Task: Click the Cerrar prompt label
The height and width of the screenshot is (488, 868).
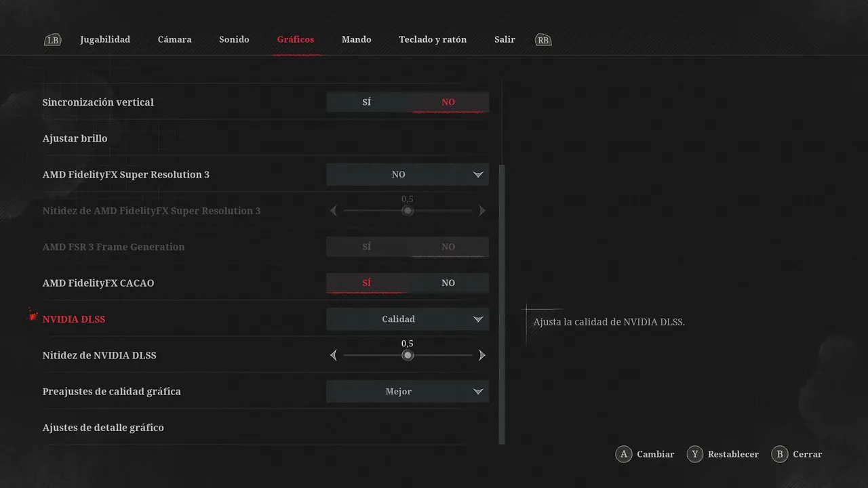Action: 807,454
